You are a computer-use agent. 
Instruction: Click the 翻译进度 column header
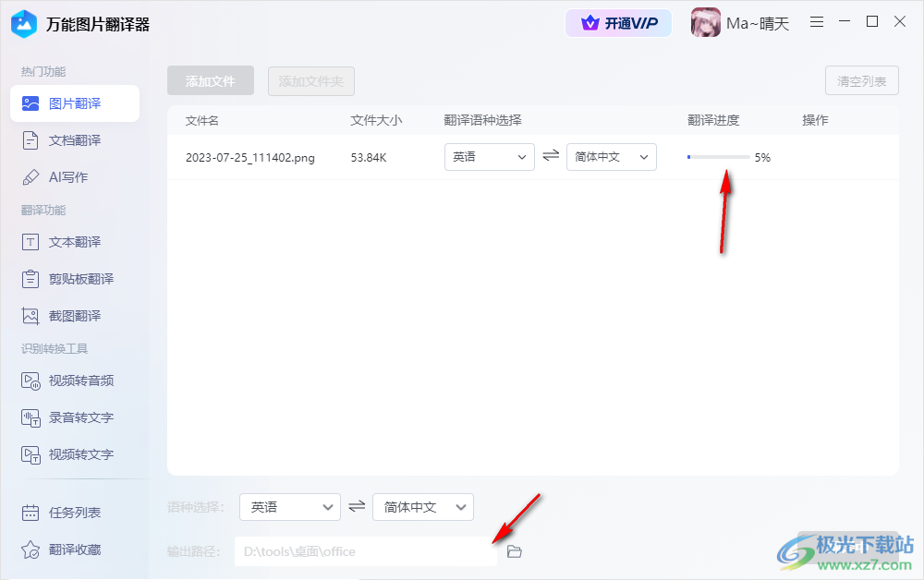tap(713, 121)
